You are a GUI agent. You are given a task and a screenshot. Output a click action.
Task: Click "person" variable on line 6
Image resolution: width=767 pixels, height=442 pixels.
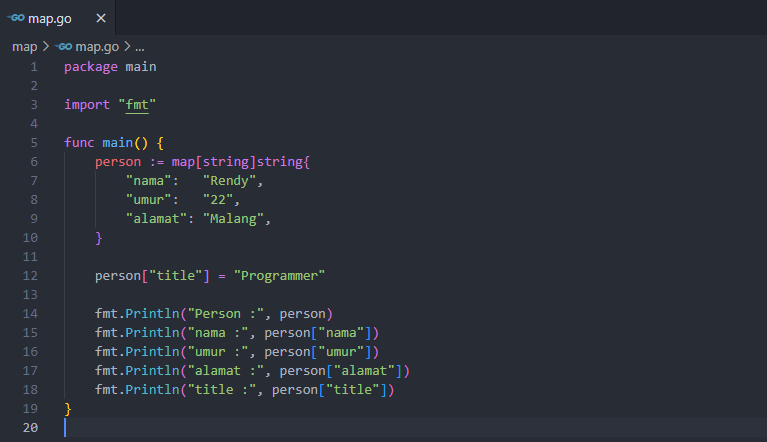tap(118, 162)
